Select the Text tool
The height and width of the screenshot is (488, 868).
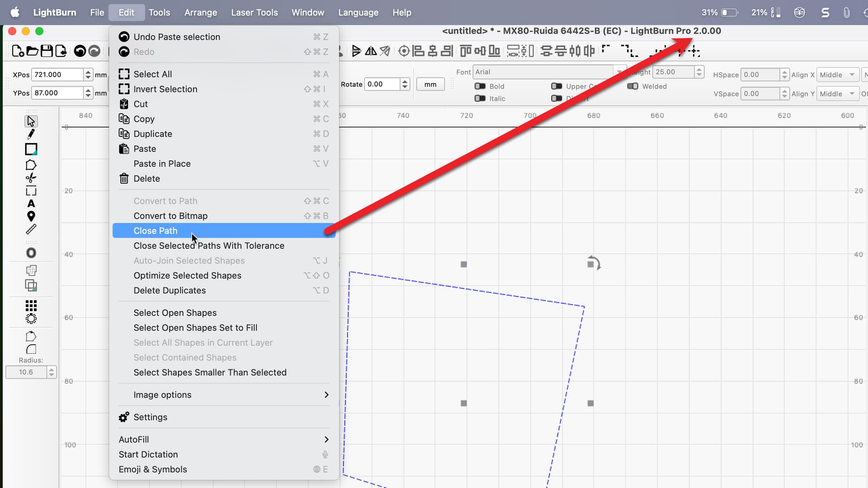[31, 203]
